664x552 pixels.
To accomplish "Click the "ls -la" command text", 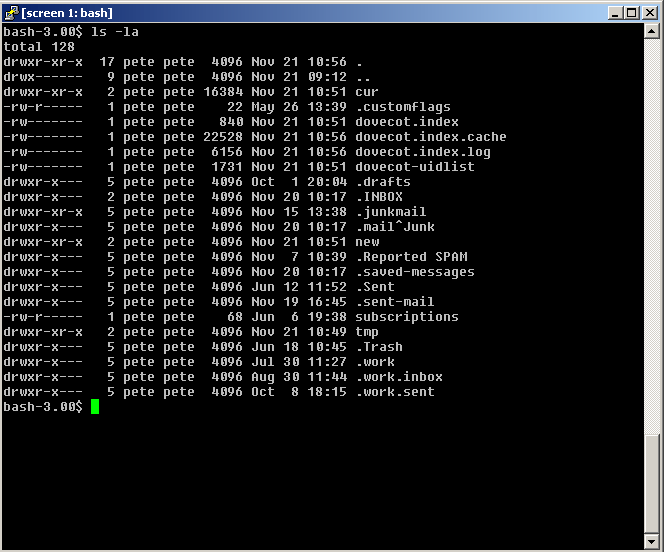I will 115,32.
